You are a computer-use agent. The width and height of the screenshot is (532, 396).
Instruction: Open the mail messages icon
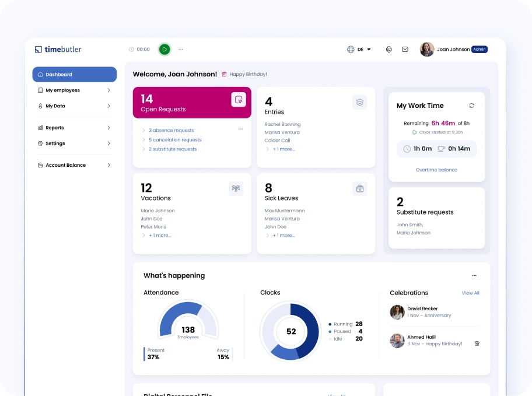click(405, 50)
